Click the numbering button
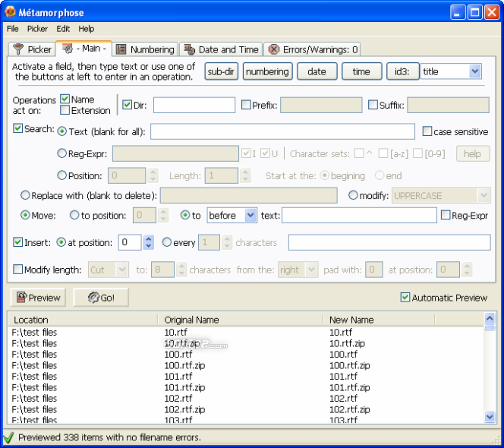This screenshot has width=504, height=448. click(x=267, y=71)
